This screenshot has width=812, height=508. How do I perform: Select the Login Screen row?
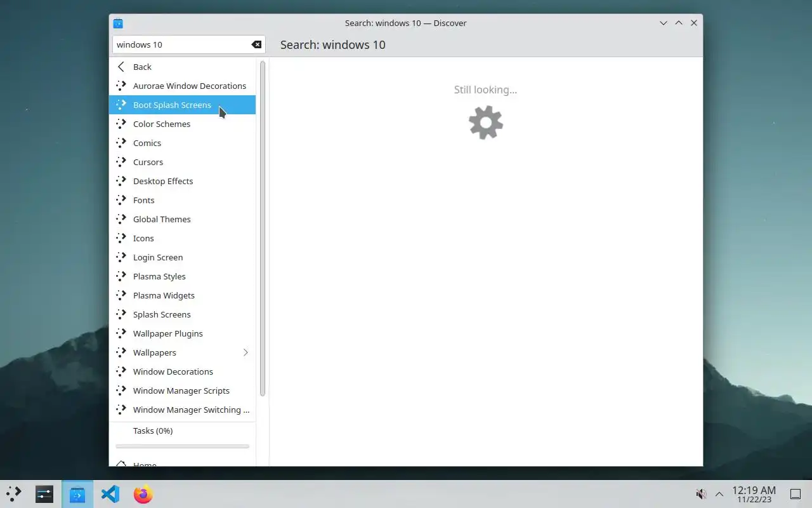183,257
